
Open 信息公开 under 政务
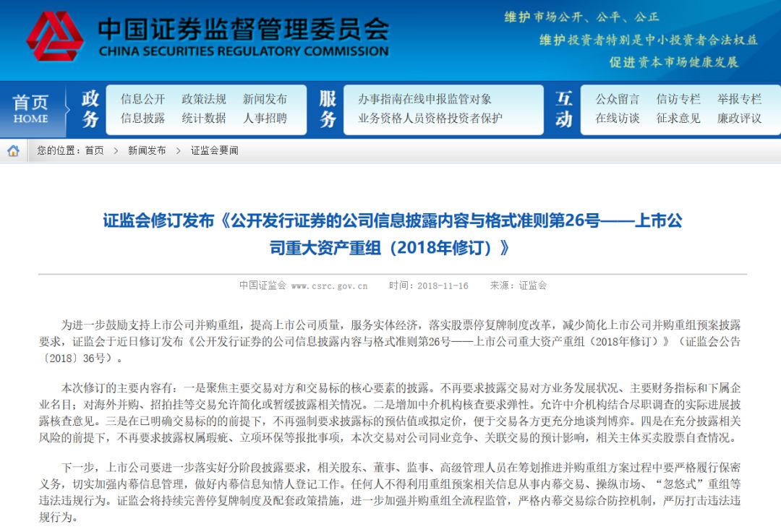[x=142, y=99]
